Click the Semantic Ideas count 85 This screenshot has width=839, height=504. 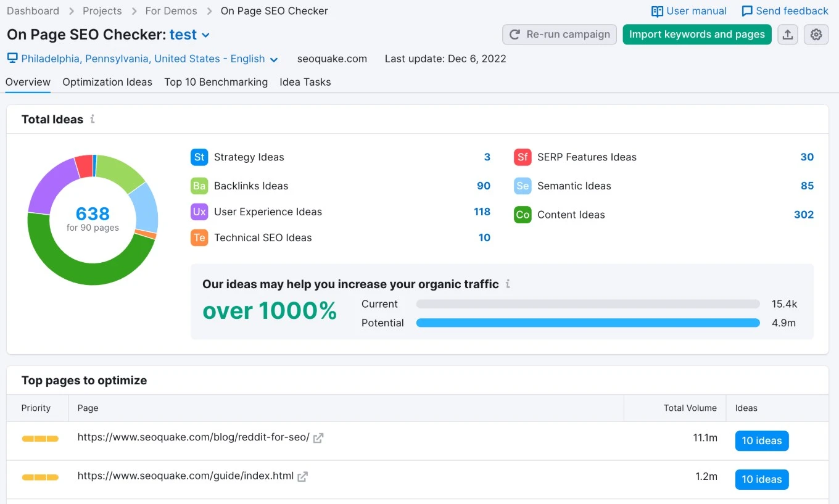click(808, 186)
